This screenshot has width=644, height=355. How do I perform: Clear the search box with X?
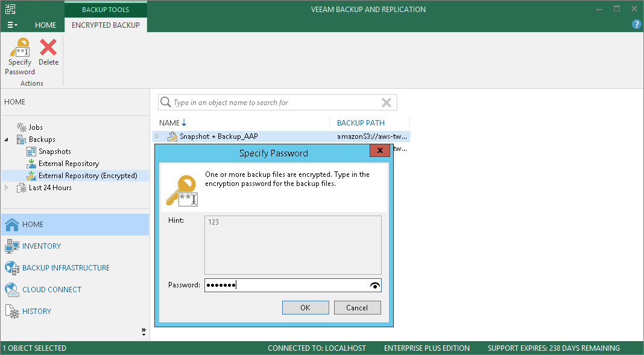tap(386, 103)
